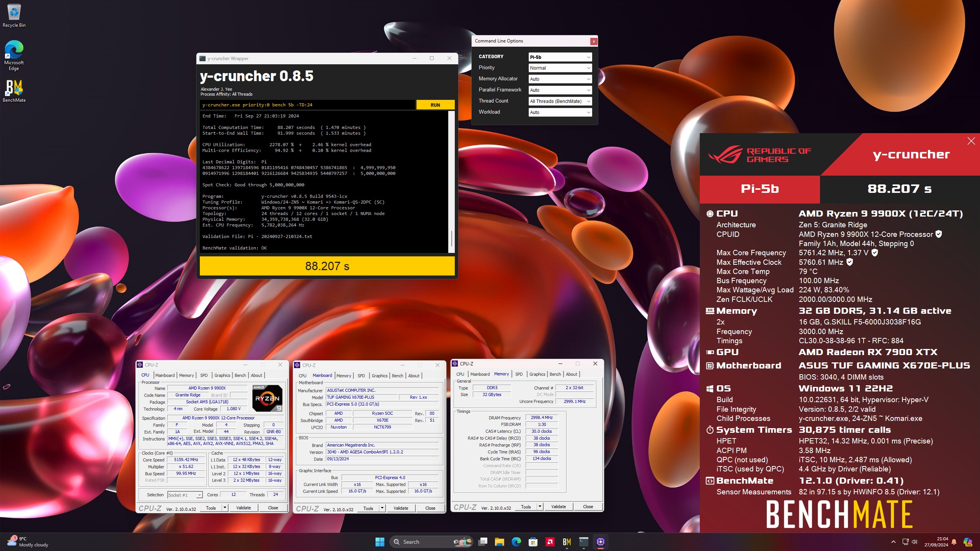Screen dimensions: 980x551
Task: Click the Memory section icon in BenchMate
Action: [710, 311]
